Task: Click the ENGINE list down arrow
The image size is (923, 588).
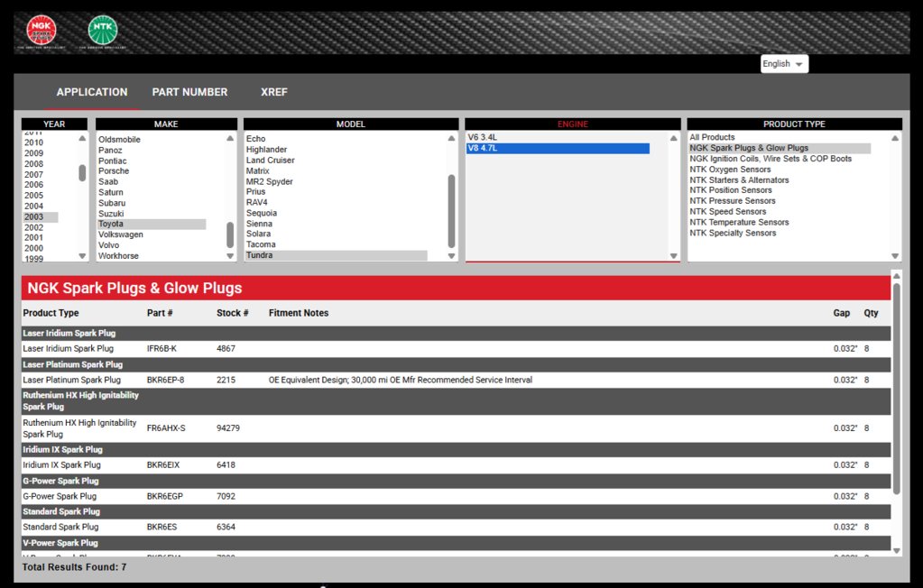Action: click(x=673, y=256)
